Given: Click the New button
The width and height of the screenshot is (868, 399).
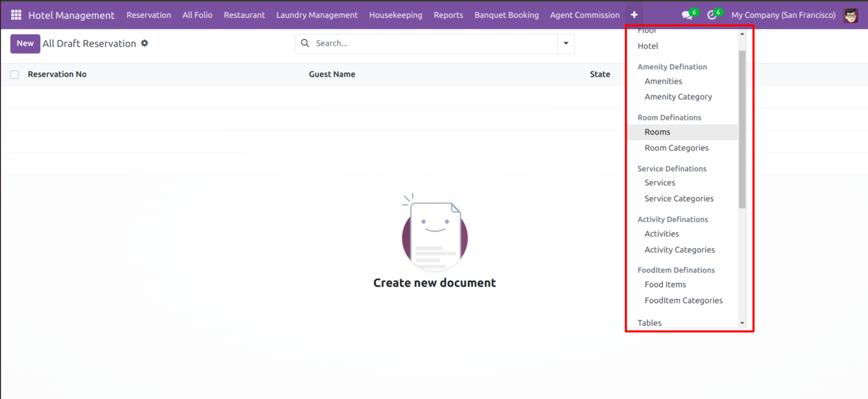Looking at the screenshot, I should coord(25,43).
